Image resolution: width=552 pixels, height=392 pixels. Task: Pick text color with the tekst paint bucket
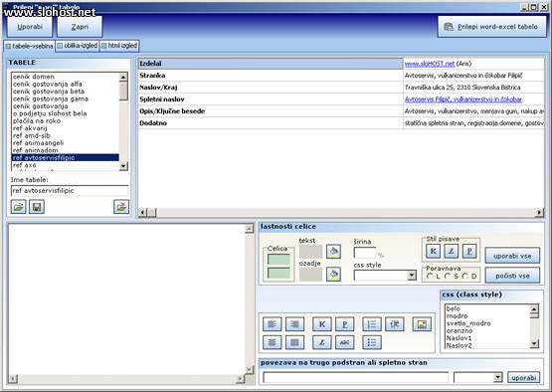tap(333, 252)
